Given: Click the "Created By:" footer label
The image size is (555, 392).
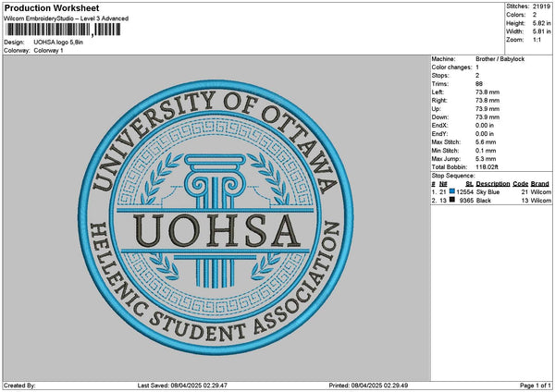Looking at the screenshot, I should tap(19, 386).
